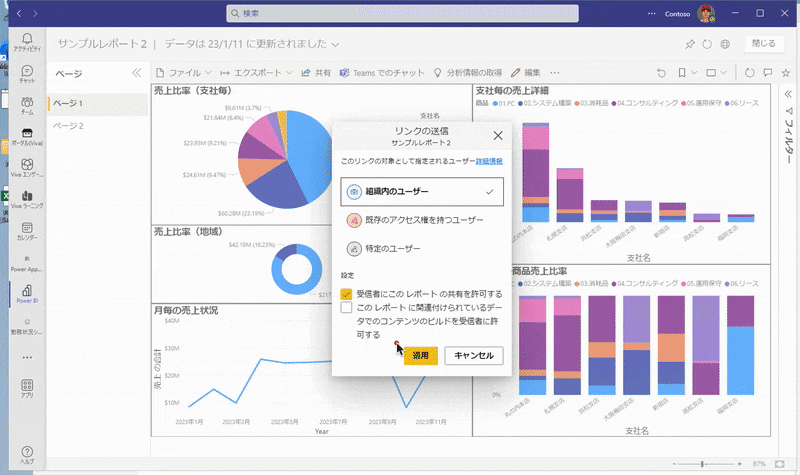Open Chat in the Teams sidebar
The image size is (800, 475).
(x=27, y=74)
